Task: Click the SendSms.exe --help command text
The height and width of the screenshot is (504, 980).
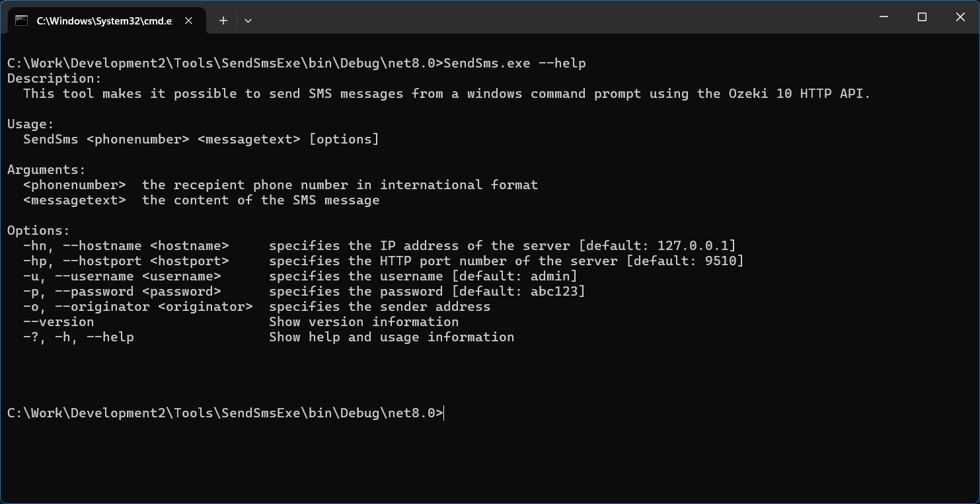Action: coord(515,63)
